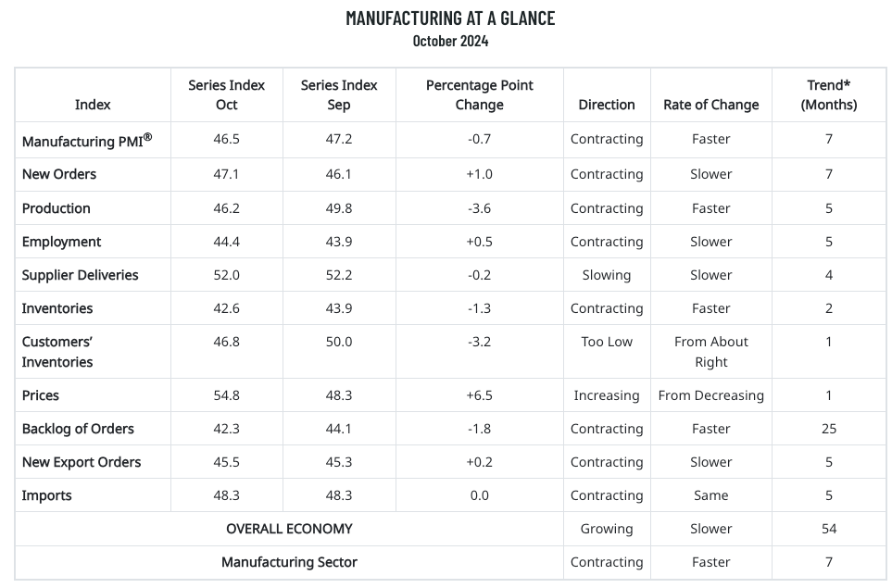The width and height of the screenshot is (892, 588).
Task: Click the Manufacturing Sector row heading
Action: [290, 562]
